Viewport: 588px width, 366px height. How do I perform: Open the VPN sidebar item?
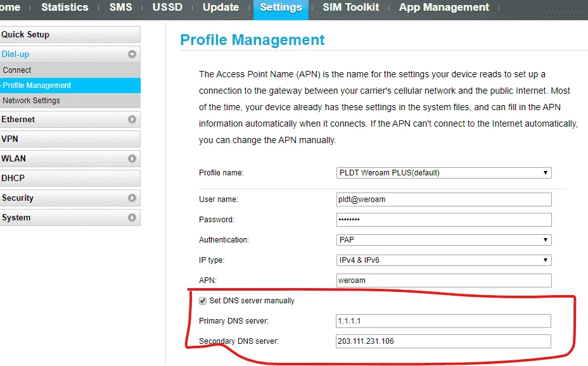[70, 139]
